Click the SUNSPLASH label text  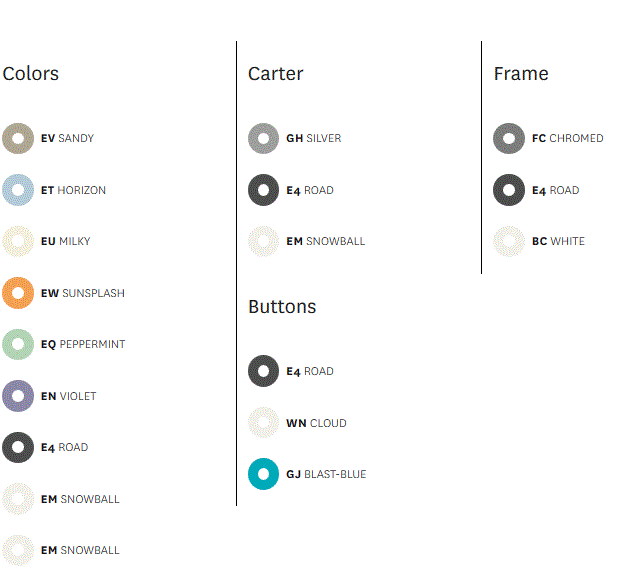point(93,293)
